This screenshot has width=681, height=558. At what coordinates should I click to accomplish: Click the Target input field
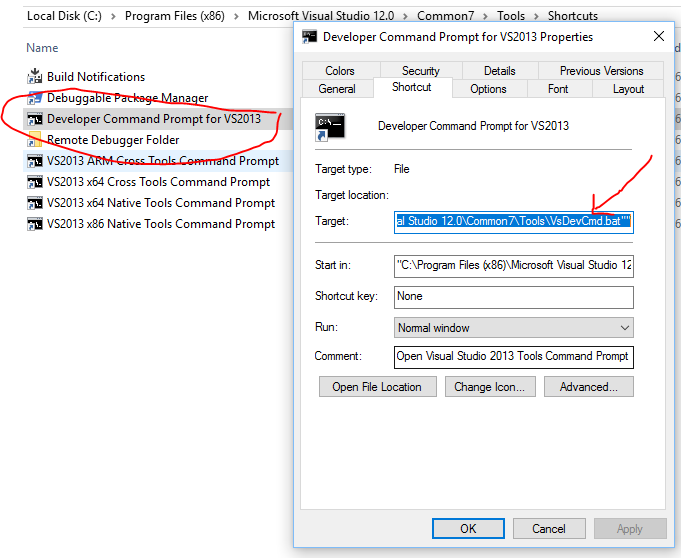(x=514, y=222)
